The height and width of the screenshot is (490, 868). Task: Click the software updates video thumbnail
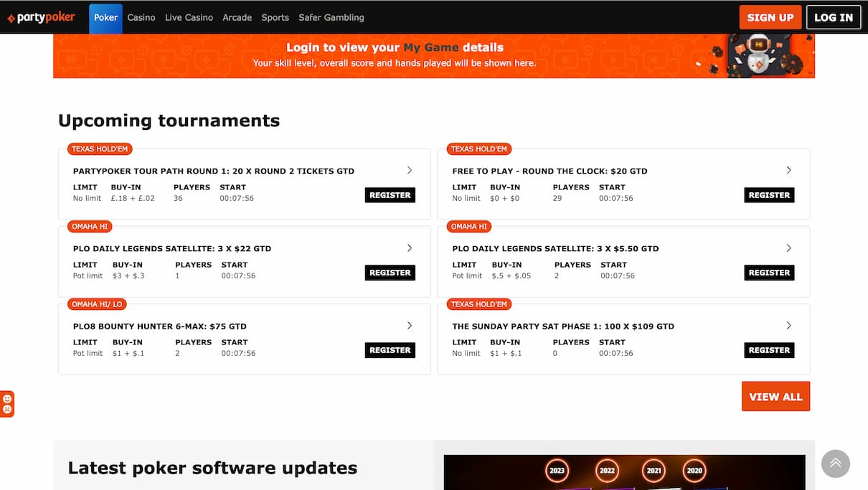click(624, 472)
